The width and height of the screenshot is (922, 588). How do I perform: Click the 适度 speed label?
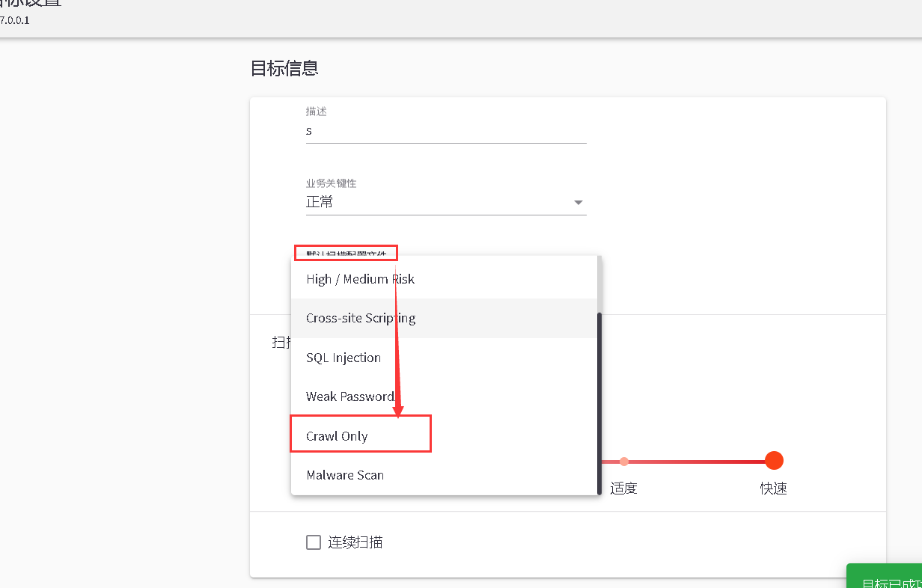pyautogui.click(x=624, y=489)
